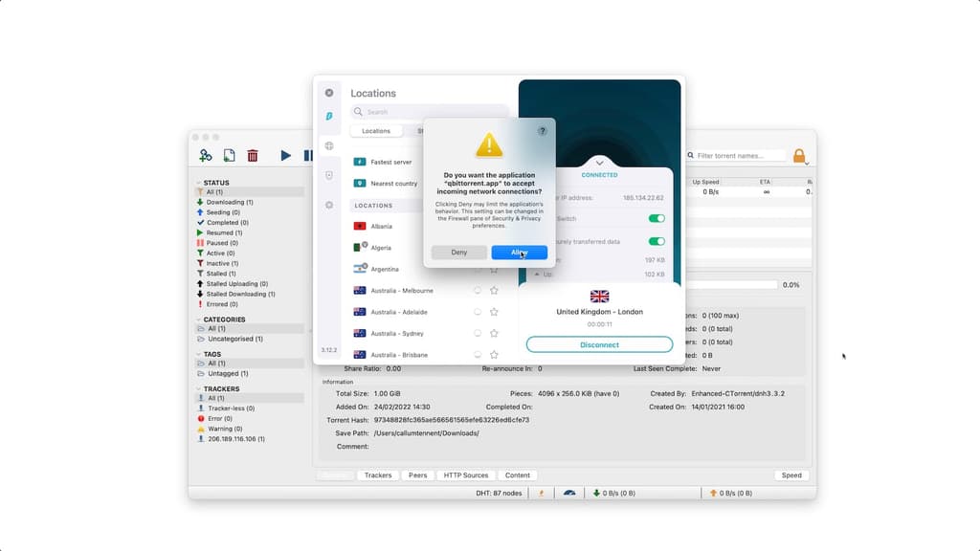
Task: Open the Peers tab
Action: [417, 475]
